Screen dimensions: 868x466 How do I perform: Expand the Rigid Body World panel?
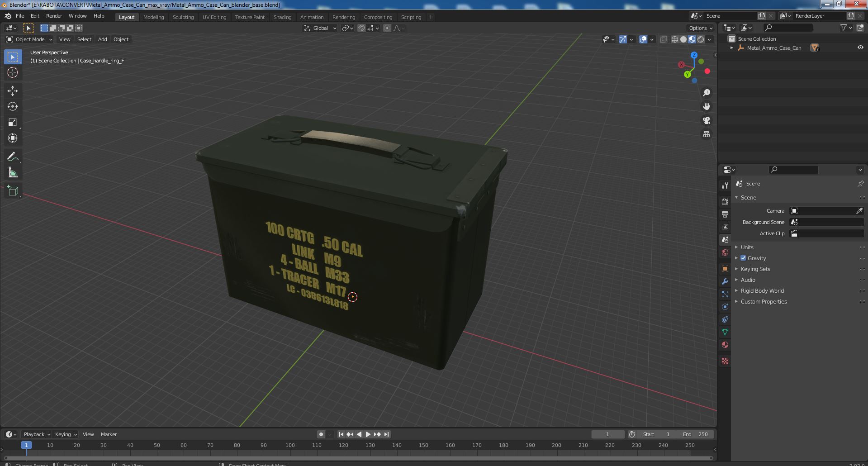coord(762,290)
